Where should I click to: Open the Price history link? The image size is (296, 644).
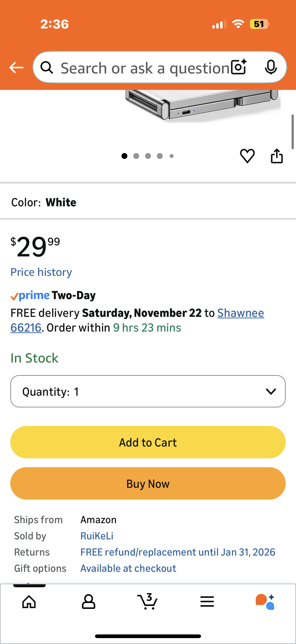[x=41, y=272]
